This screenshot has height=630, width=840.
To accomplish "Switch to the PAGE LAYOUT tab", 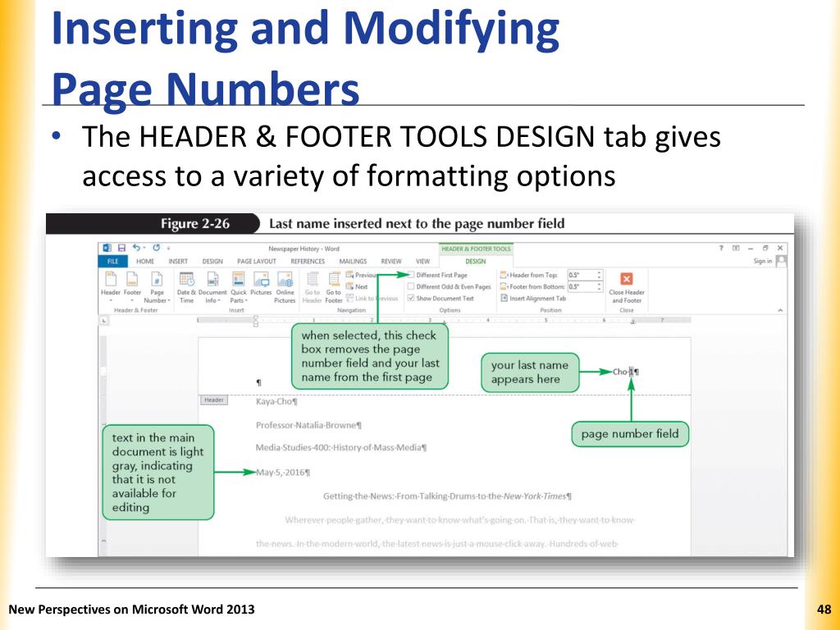I will (256, 262).
